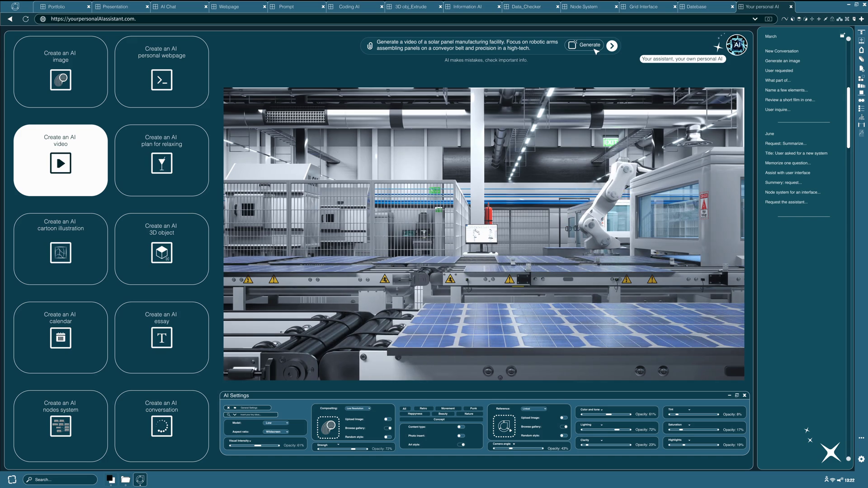This screenshot has width=868, height=488.
Task: Select the Retro style tab
Action: (423, 408)
